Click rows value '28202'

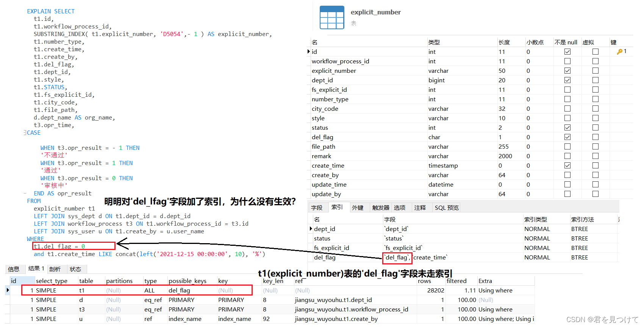(x=436, y=290)
